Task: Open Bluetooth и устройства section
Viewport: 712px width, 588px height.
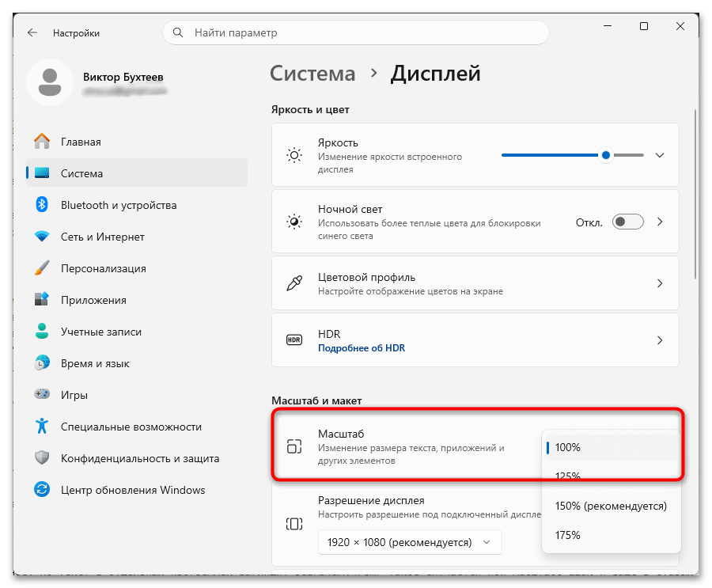Action: click(x=137, y=204)
